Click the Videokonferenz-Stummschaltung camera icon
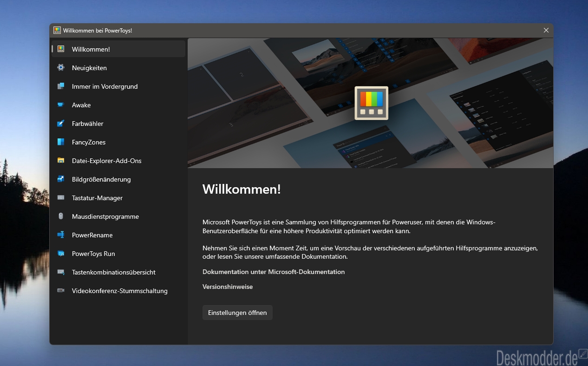This screenshot has height=366, width=588. pos(61,290)
